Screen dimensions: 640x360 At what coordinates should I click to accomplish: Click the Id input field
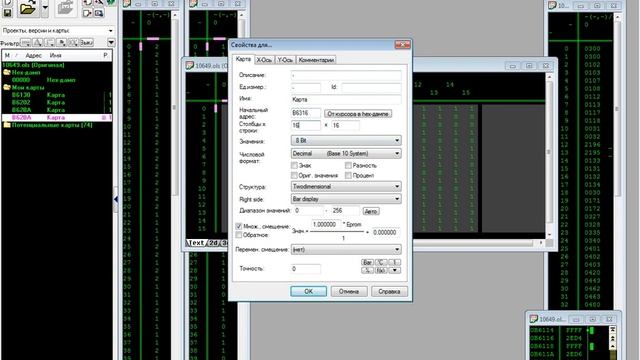pyautogui.click(x=371, y=87)
